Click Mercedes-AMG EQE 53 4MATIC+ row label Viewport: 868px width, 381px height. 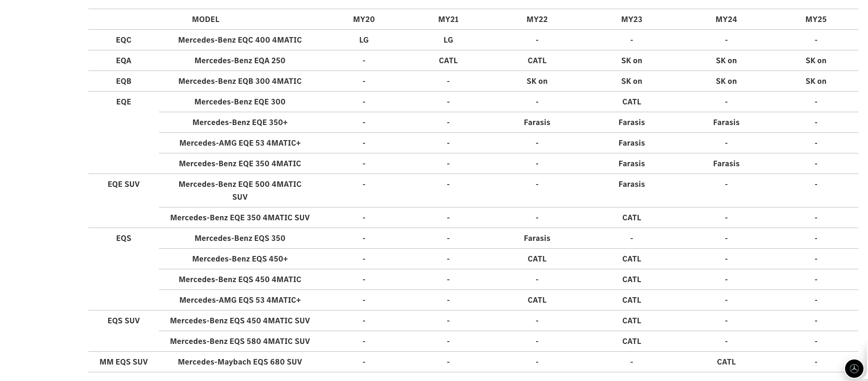click(x=240, y=143)
